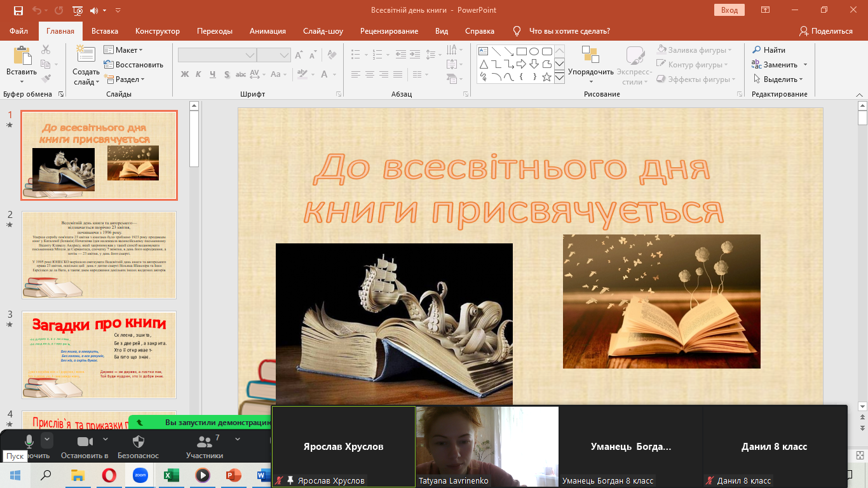Click the Вход sign-in button

coord(729,10)
